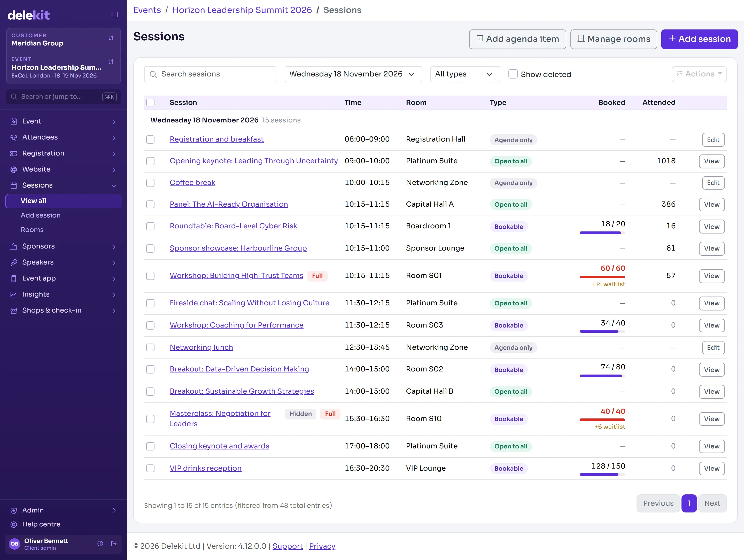Expand the Insights sidebar chevron
Image resolution: width=744 pixels, height=560 pixels.
pyautogui.click(x=114, y=295)
